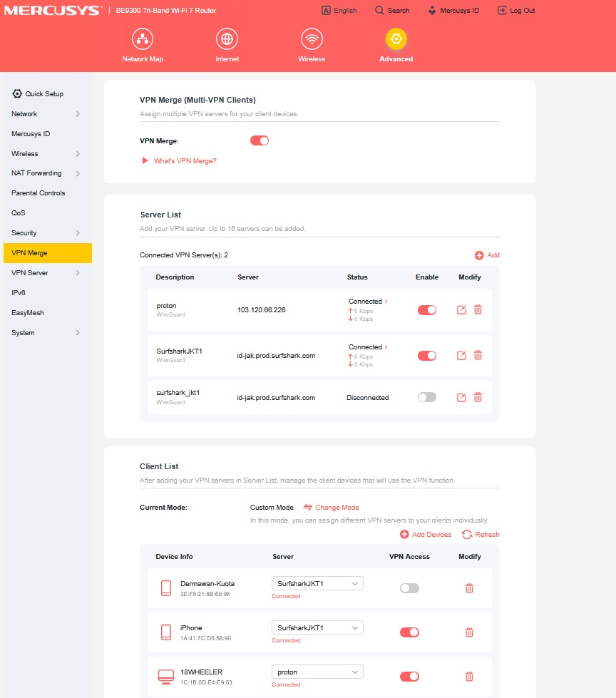Edit the proton VPN server entry
The width and height of the screenshot is (616, 698).
(461, 310)
